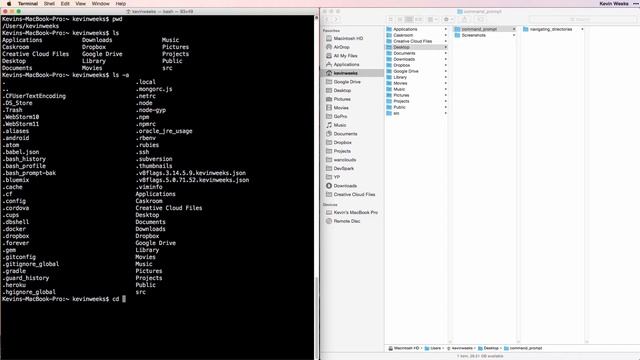
Task: Open the Edit menu
Action: pos(65,3)
